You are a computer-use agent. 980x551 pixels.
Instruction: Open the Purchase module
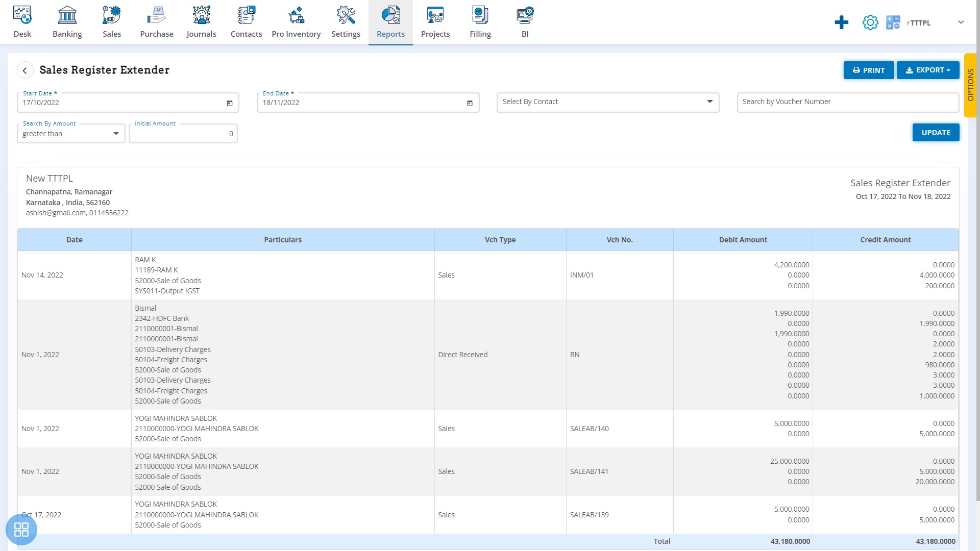coord(156,22)
